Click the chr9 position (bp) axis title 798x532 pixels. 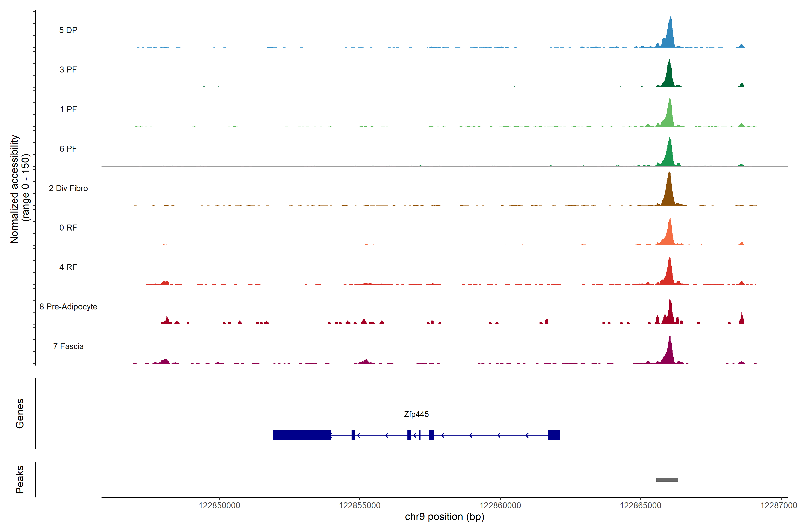tap(444, 517)
